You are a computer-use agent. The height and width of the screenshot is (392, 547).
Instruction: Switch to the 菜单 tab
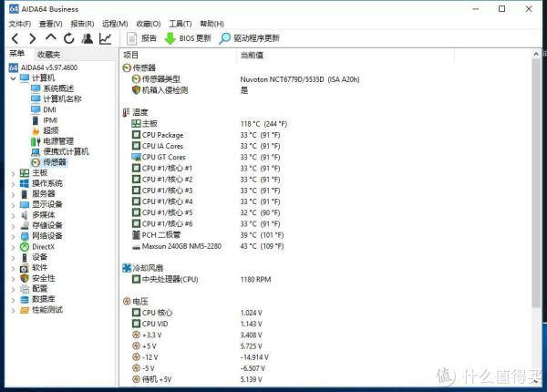[16, 54]
